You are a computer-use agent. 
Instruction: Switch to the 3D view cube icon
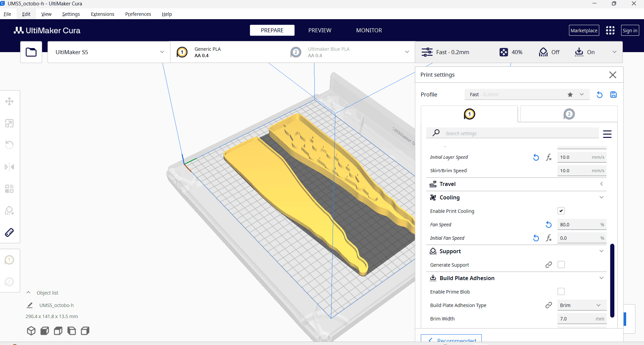[x=31, y=331]
